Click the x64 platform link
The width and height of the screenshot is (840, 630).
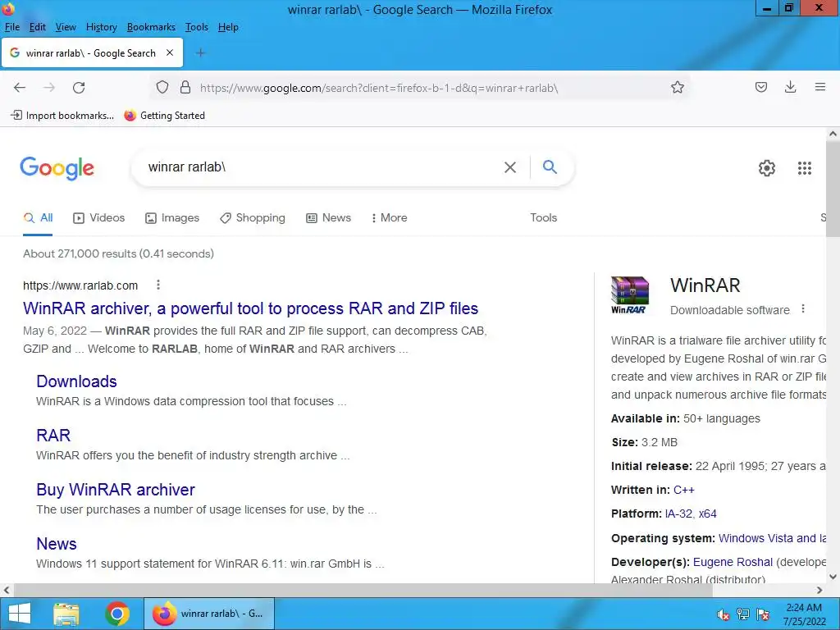click(708, 514)
